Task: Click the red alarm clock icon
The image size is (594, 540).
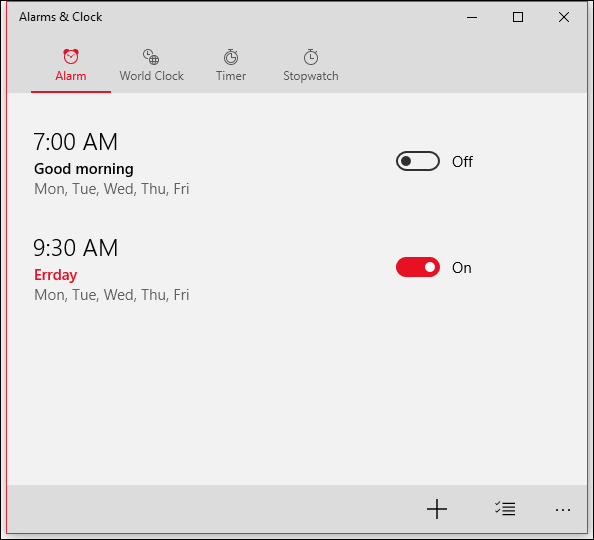Action: tap(71, 56)
